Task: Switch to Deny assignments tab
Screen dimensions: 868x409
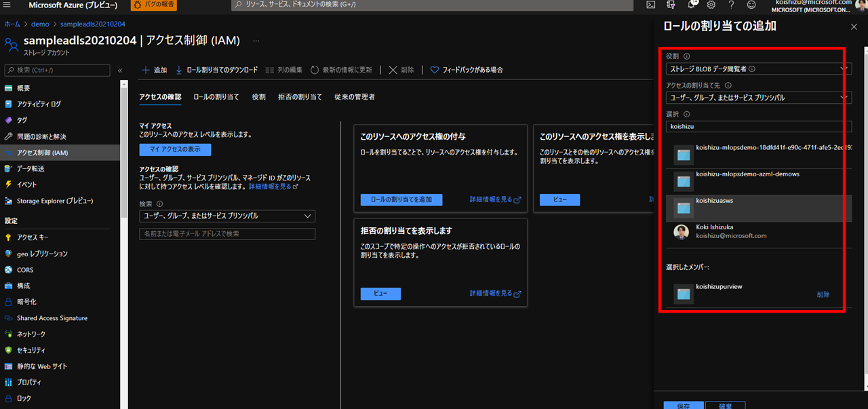Action: [x=300, y=97]
